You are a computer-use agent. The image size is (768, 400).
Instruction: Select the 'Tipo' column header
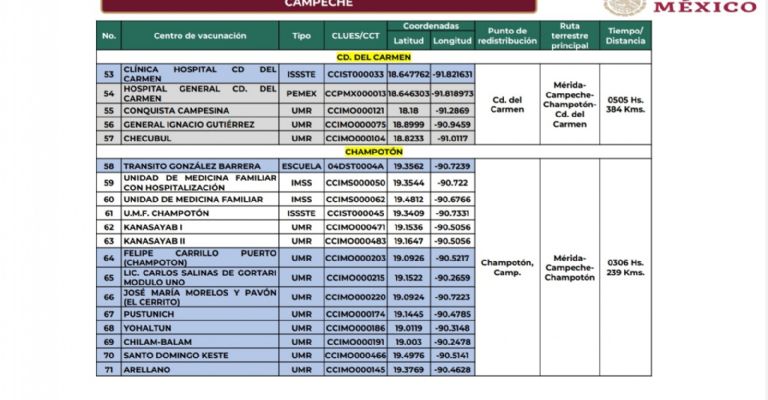click(x=301, y=36)
